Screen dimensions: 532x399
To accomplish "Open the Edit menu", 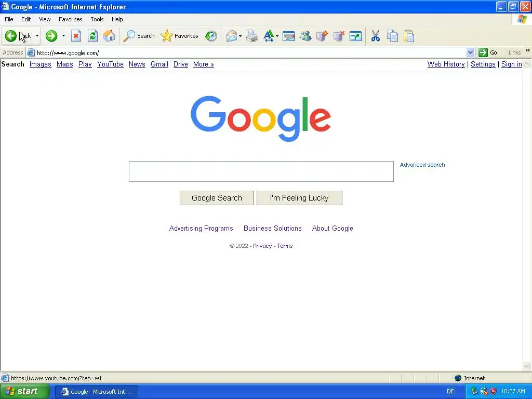I will 26,19.
